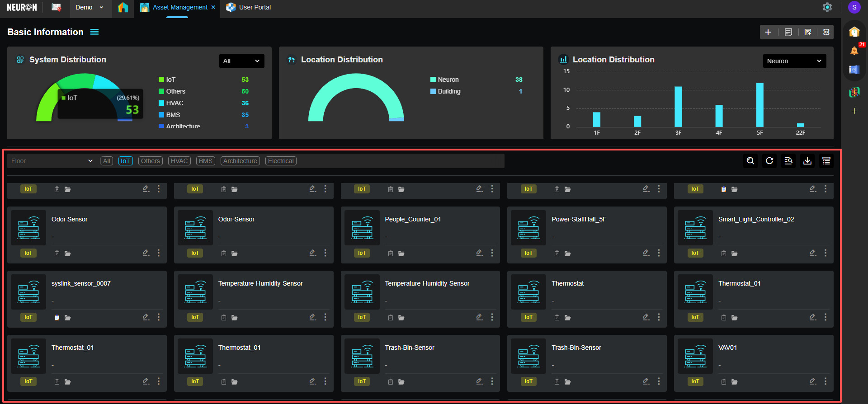Refresh the asset list
The width and height of the screenshot is (868, 404).
[769, 161]
